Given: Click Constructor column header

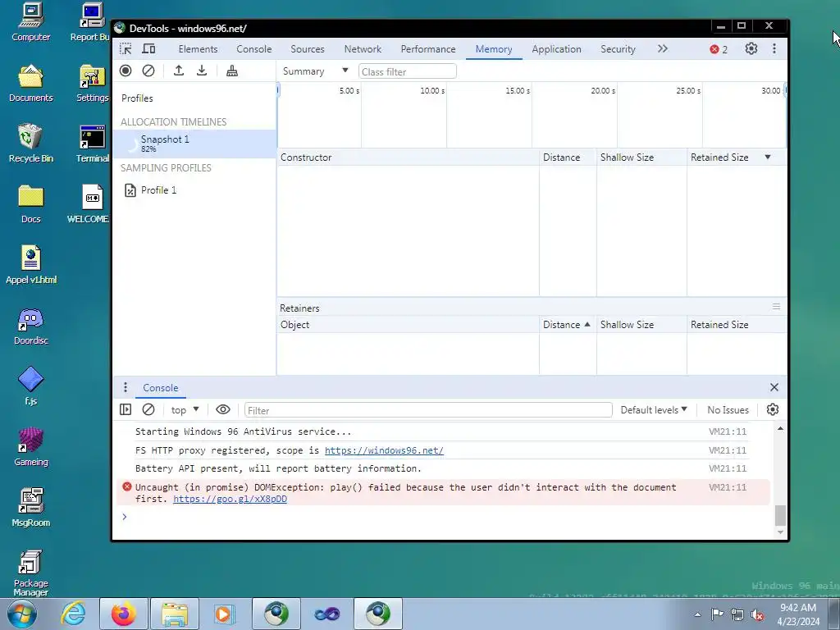Looking at the screenshot, I should click(x=409, y=157).
